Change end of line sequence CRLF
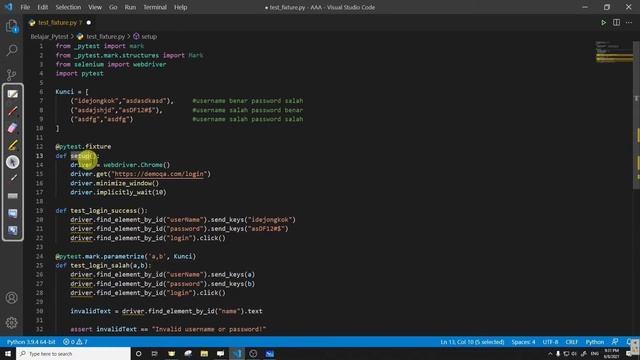This screenshot has height=360, width=640. coord(571,342)
